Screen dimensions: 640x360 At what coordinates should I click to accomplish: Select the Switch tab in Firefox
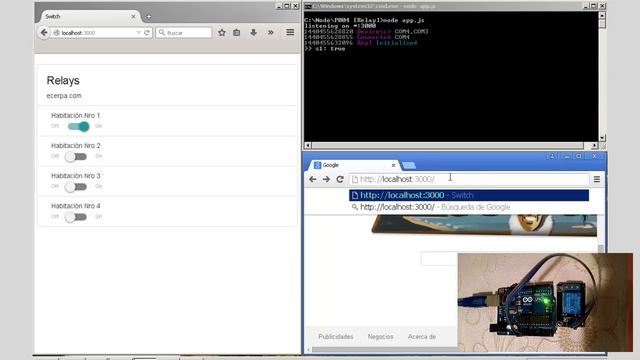coord(89,16)
